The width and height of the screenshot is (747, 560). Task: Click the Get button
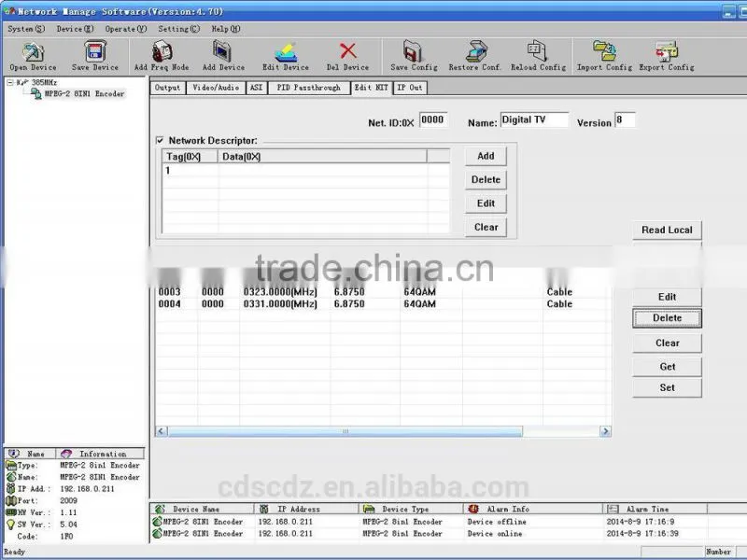coord(667,367)
